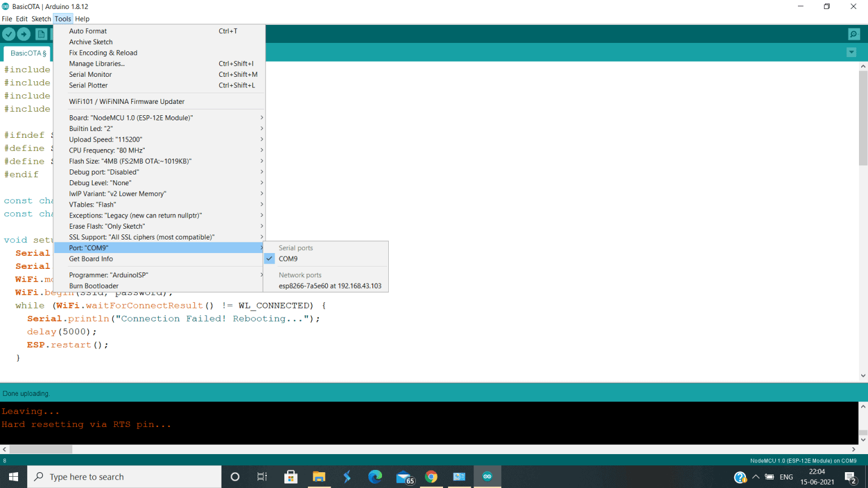The image size is (868, 488).
Task: Click the Type here to search box
Action: click(124, 477)
